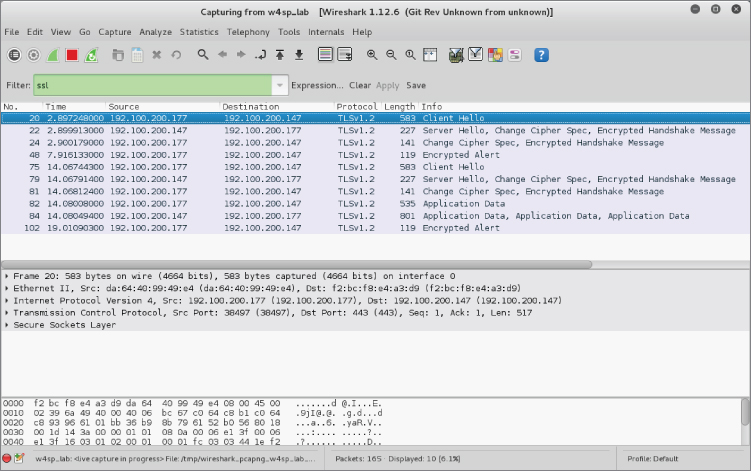The width and height of the screenshot is (751, 471).
Task: Restart the running live capture icon
Action: pyautogui.click(x=91, y=55)
